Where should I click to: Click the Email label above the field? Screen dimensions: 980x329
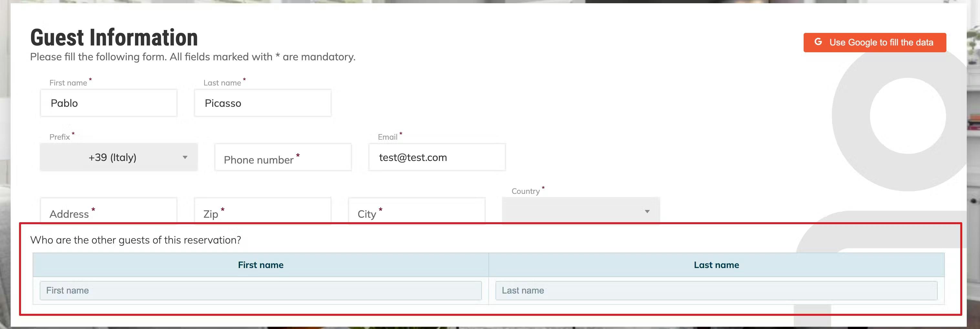tap(388, 137)
